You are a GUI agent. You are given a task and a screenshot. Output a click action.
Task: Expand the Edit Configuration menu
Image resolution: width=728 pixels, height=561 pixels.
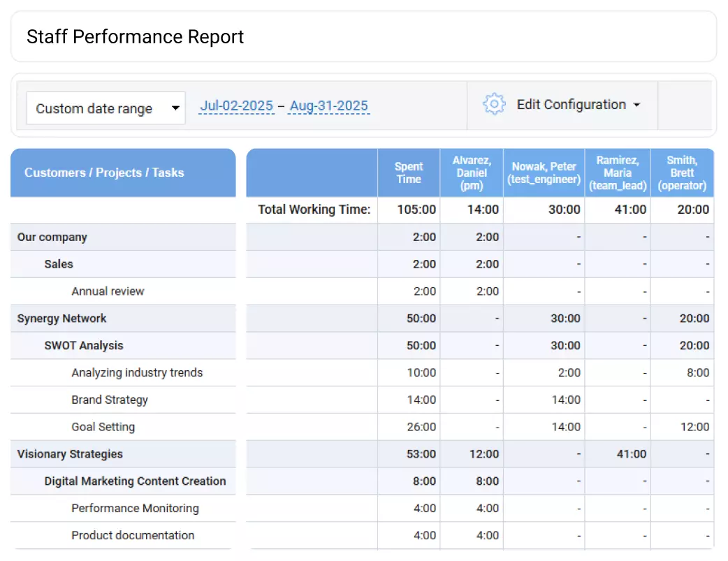pos(578,105)
